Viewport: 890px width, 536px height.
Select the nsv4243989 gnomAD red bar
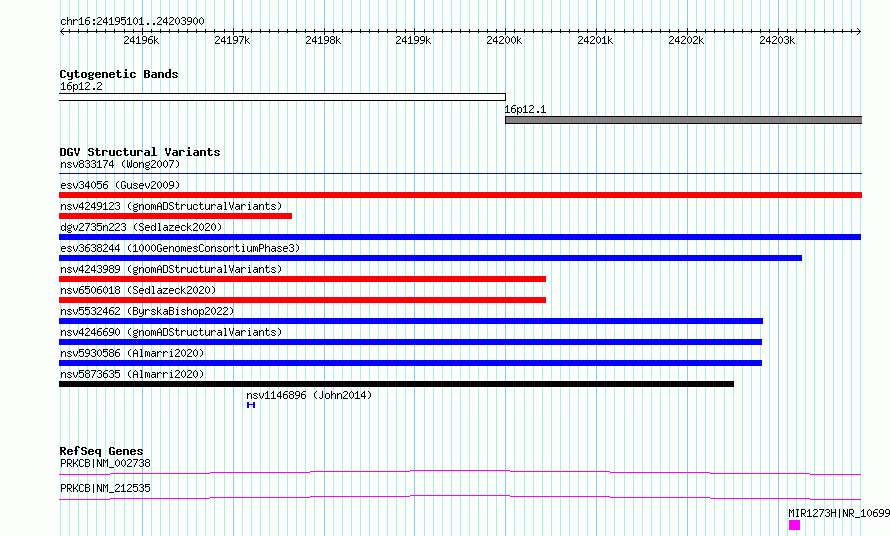pyautogui.click(x=303, y=279)
